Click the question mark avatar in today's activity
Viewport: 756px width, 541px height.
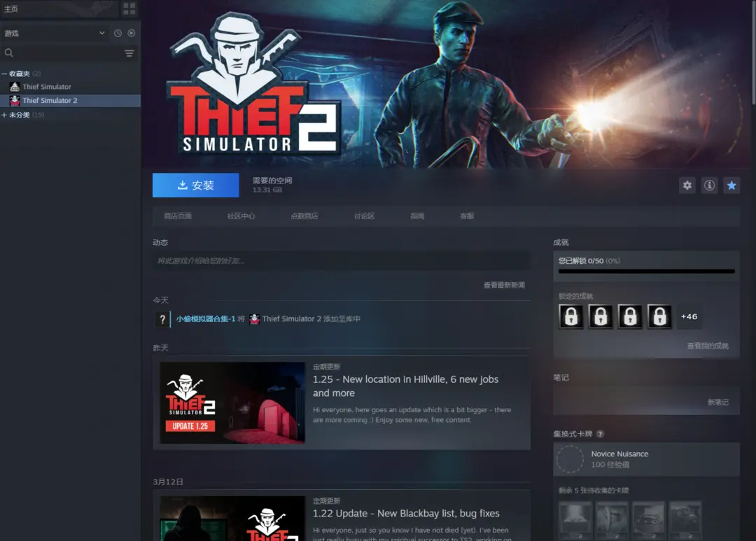click(162, 319)
